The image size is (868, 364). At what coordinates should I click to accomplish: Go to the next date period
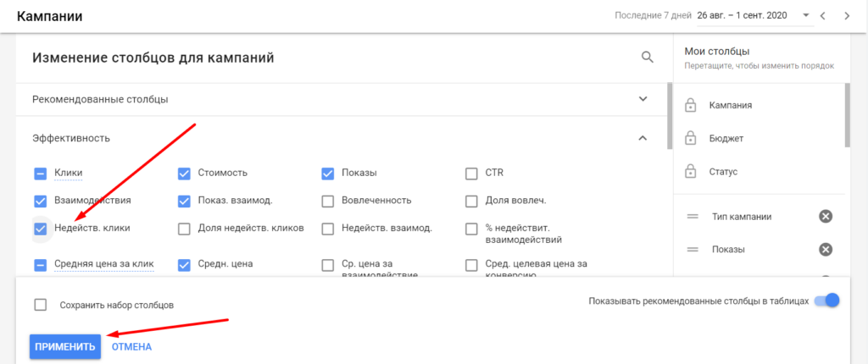[846, 16]
